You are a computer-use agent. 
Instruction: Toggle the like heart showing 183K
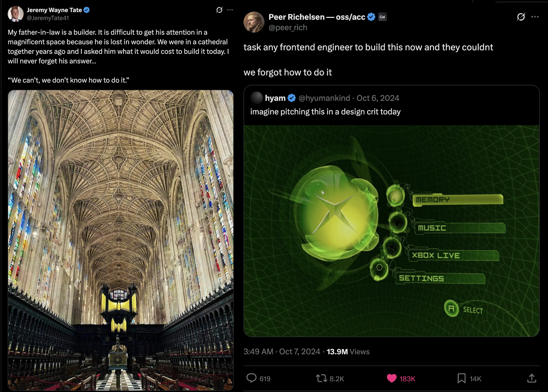(x=392, y=378)
